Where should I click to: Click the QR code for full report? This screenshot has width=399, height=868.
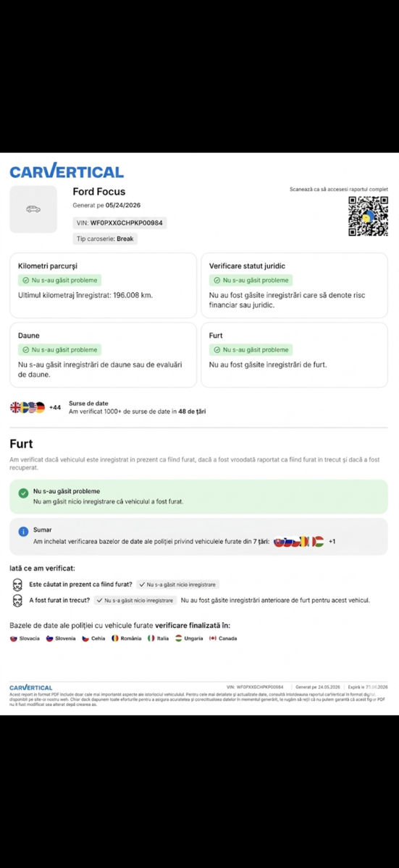[368, 216]
